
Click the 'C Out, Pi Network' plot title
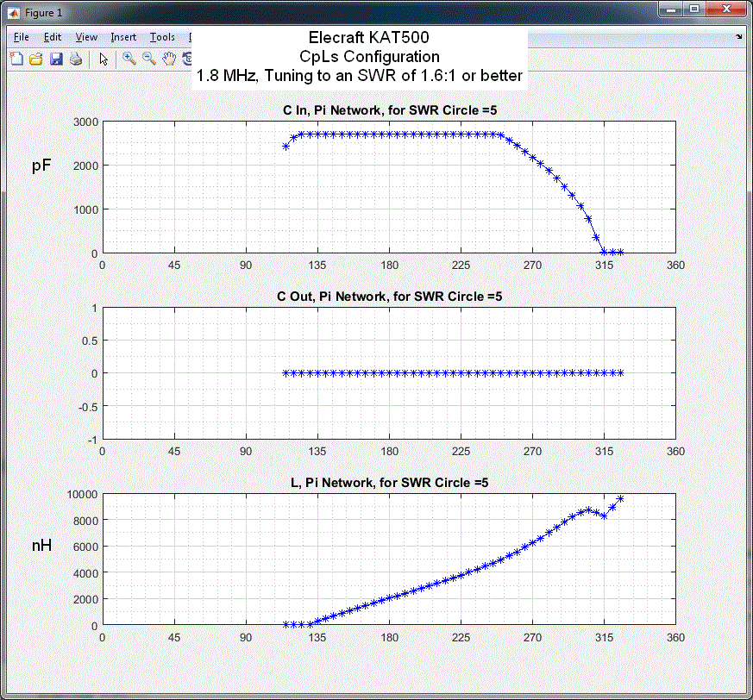click(x=390, y=297)
